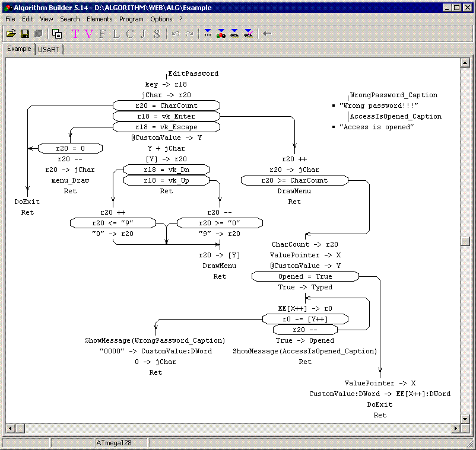Screen dimensions: 476x450
Task: Click the window-copy icon beside Save
Action: [x=57, y=34]
